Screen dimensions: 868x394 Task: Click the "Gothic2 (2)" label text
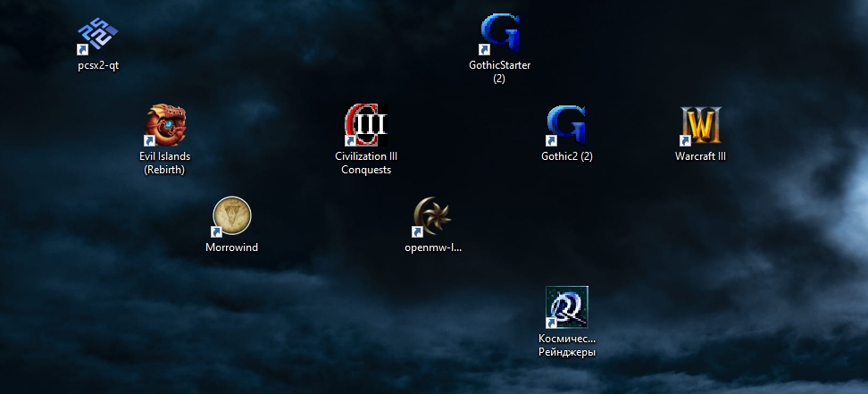(x=567, y=156)
